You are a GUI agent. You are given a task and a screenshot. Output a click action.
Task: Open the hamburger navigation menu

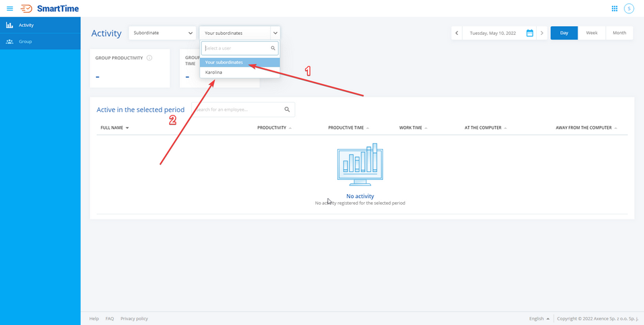(9, 9)
